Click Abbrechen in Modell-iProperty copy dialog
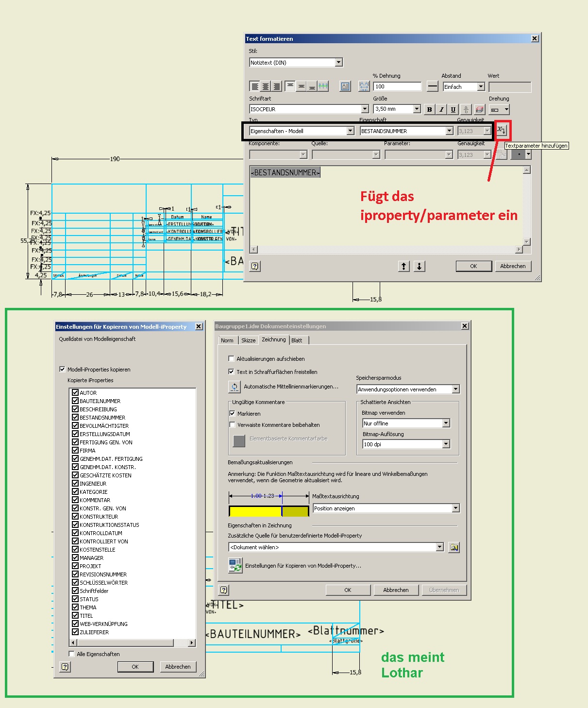Image resolution: width=588 pixels, height=708 pixels. coord(178,667)
